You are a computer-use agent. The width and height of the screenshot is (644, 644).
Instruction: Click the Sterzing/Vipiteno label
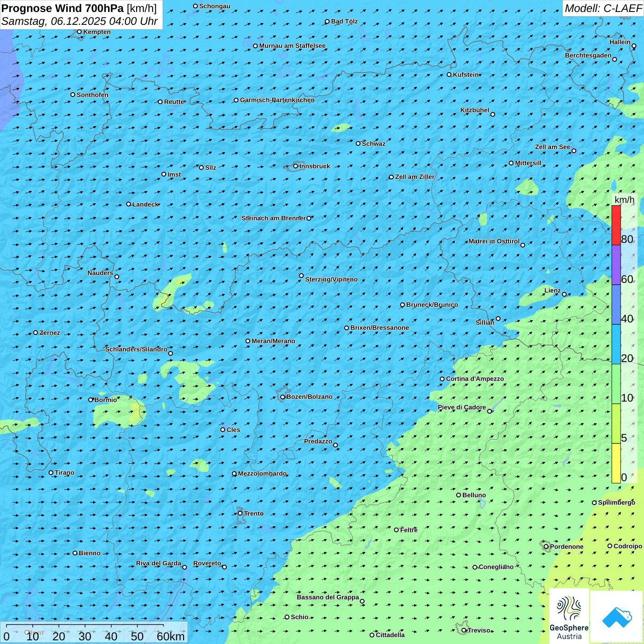point(331,279)
